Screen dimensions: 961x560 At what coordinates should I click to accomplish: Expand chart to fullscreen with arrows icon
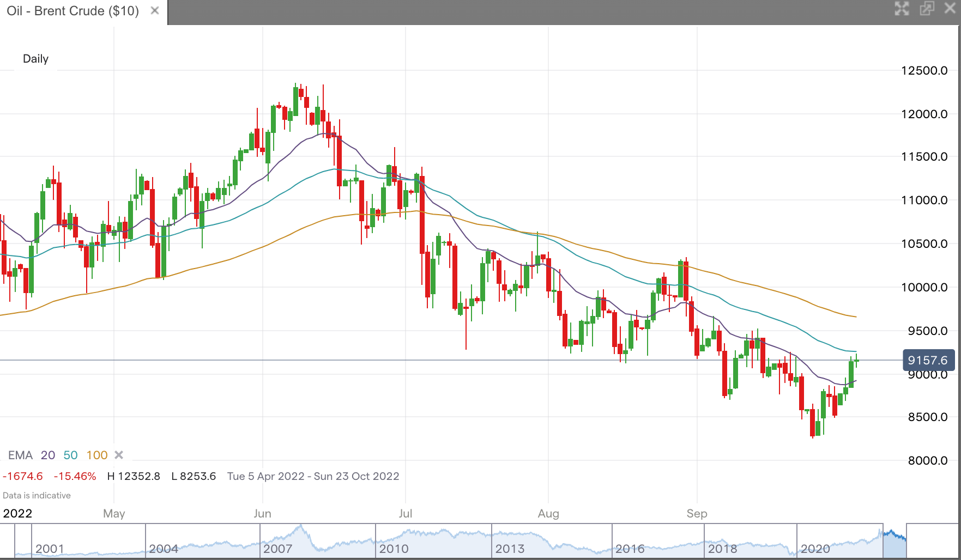(x=902, y=8)
